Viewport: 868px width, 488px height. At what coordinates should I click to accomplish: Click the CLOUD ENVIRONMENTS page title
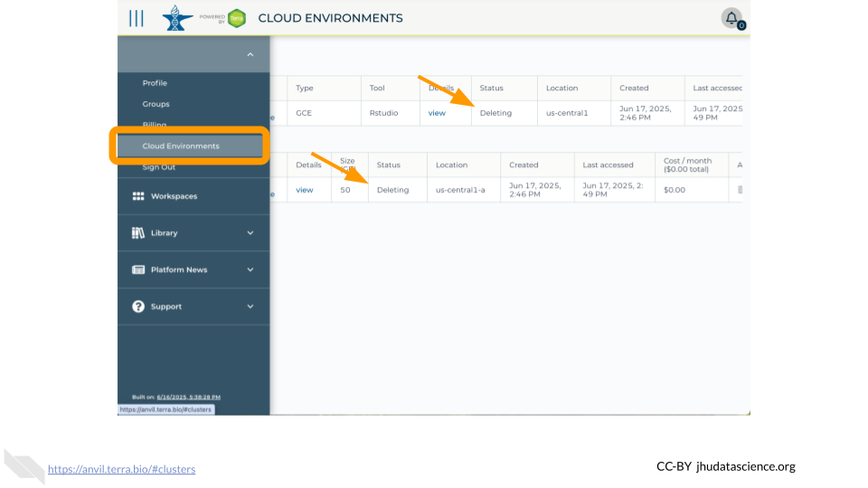pos(331,18)
